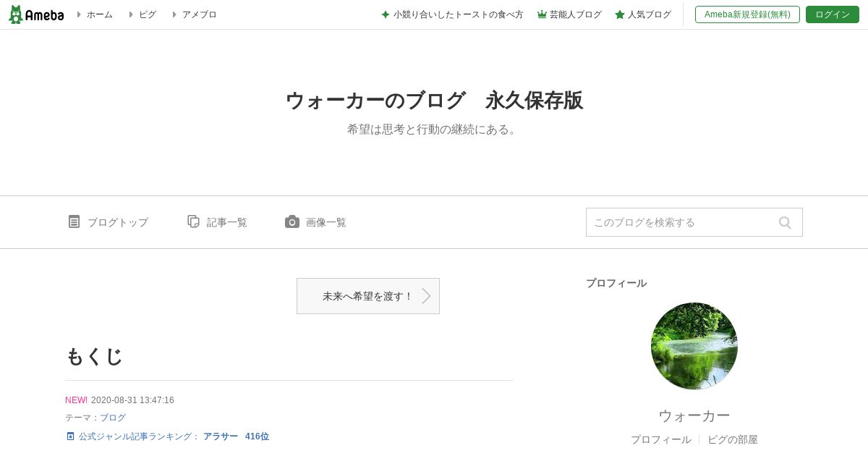Click the ブログトップ document icon
868x456 pixels.
74,221
